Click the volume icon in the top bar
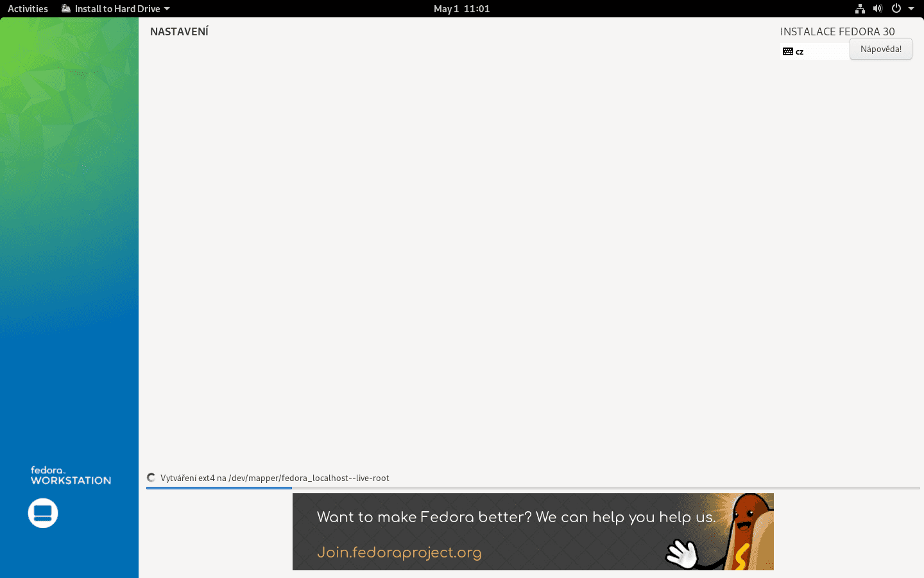The image size is (924, 578). tap(877, 8)
